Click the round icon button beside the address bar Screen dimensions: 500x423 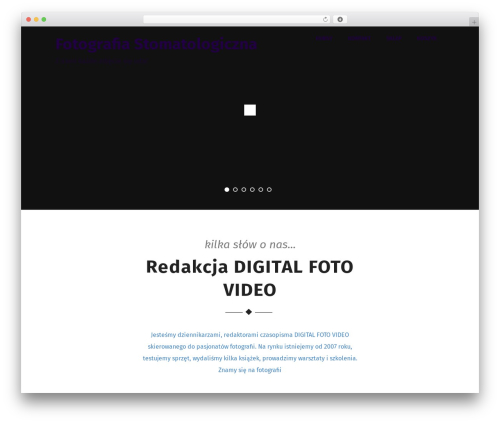click(340, 19)
